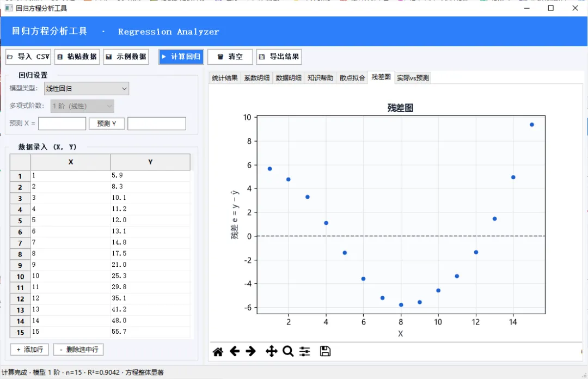588x379 pixels.
Task: Click the matplotlib Home reset view icon
Action: [x=218, y=352]
